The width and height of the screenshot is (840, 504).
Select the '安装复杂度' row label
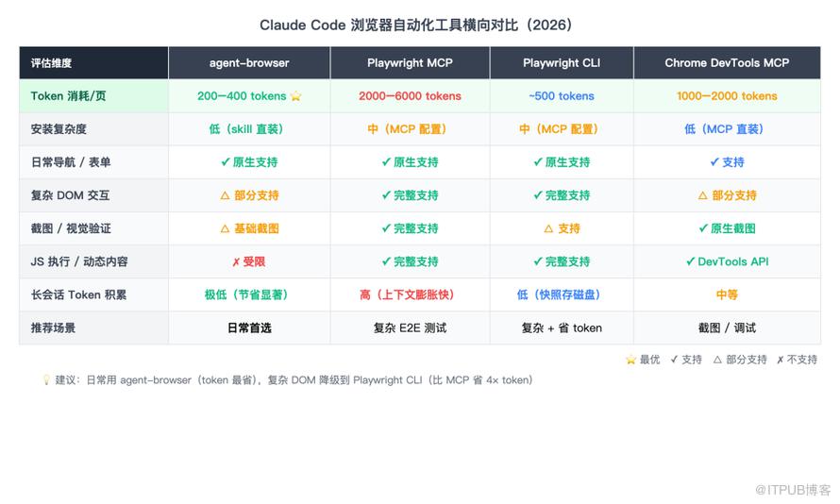click(59, 129)
